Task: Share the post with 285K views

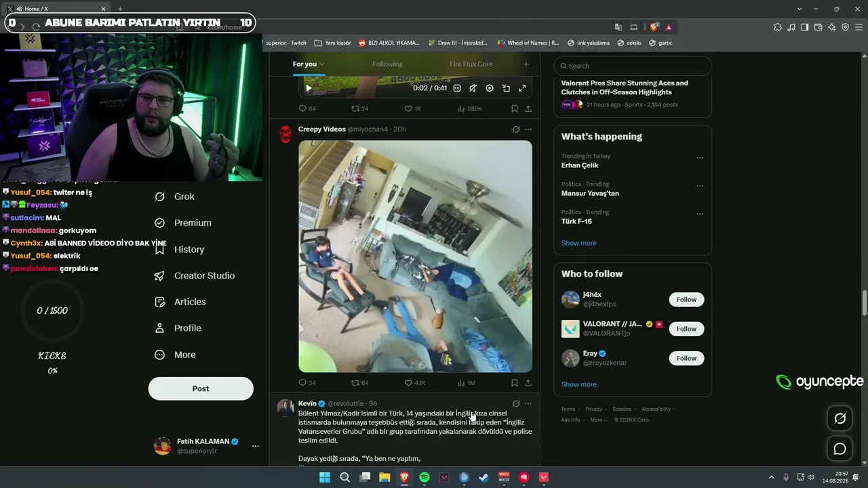Action: point(528,108)
